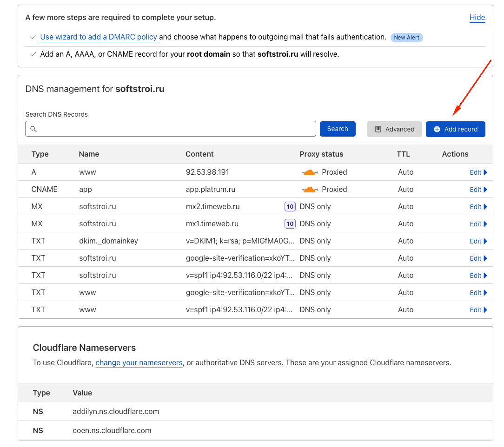Click the magnifier icon in DNS search box
The width and height of the screenshot is (504, 447).
33,129
